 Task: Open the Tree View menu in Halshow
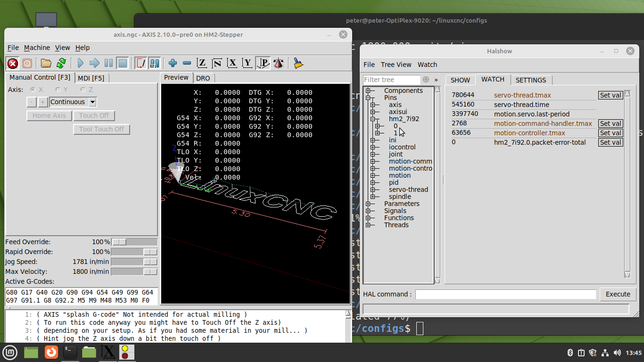pyautogui.click(x=396, y=65)
